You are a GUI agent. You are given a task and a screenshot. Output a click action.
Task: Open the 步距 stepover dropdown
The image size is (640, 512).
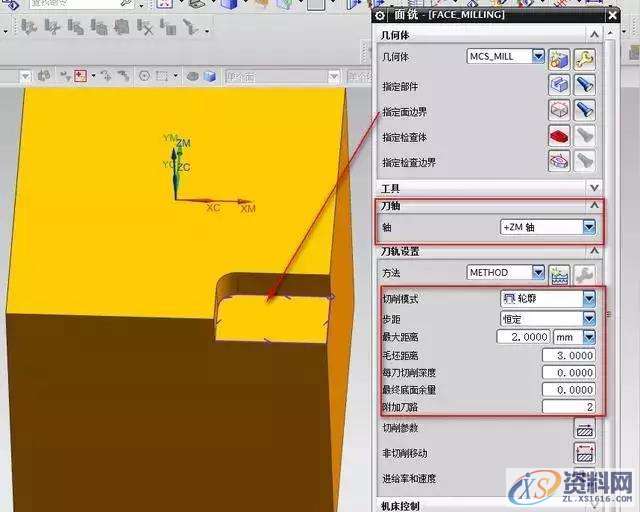[x=589, y=318]
